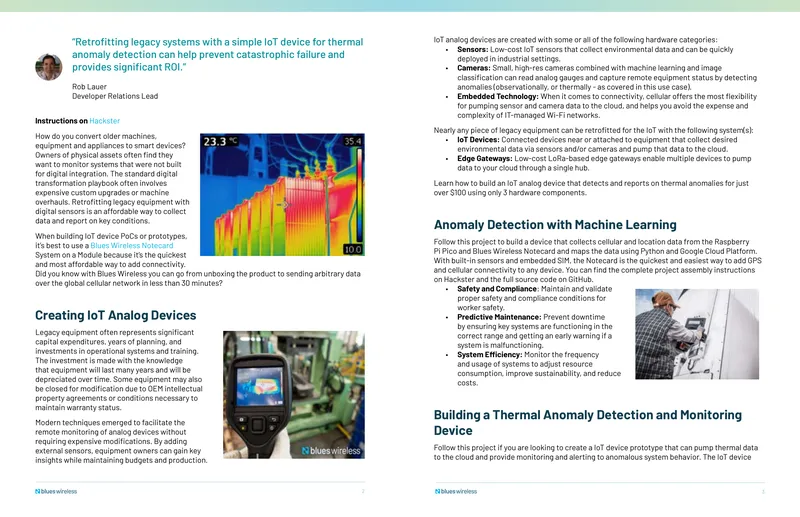Open the Hackster link after Instructions on
The width and height of the screenshot is (800, 517).
click(x=105, y=121)
